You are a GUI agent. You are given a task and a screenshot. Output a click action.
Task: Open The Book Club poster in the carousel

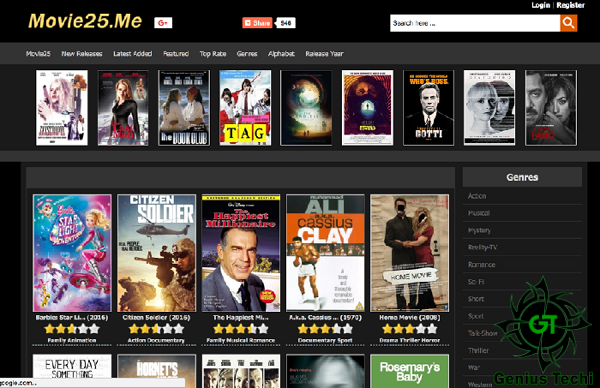coord(184,108)
